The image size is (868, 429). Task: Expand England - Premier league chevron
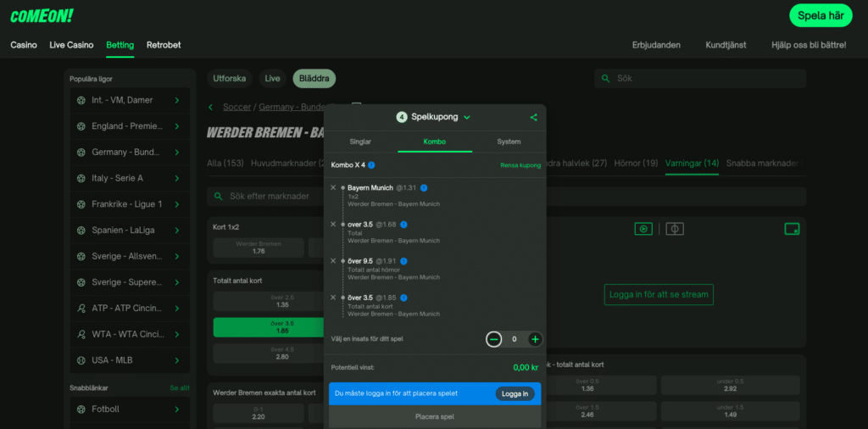pos(177,126)
